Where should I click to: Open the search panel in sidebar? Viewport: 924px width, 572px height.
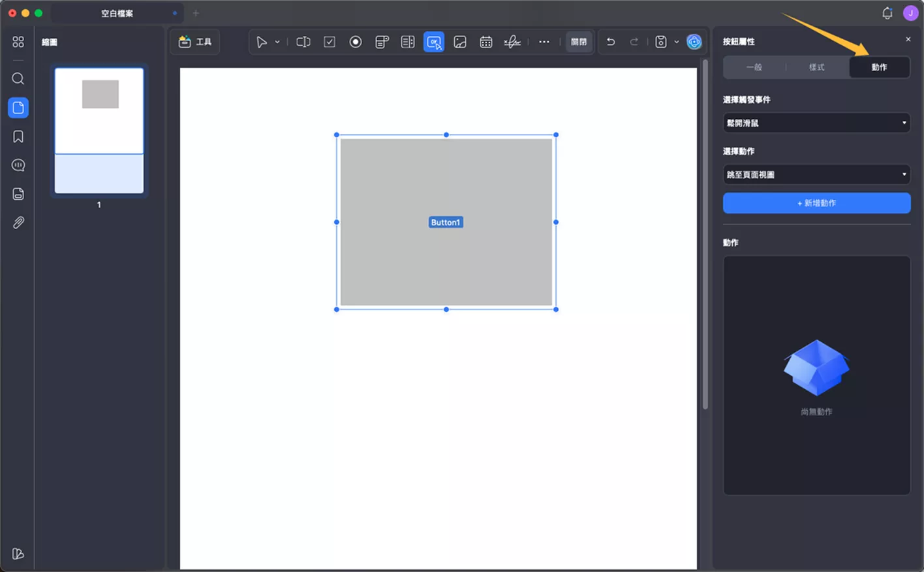pos(18,79)
